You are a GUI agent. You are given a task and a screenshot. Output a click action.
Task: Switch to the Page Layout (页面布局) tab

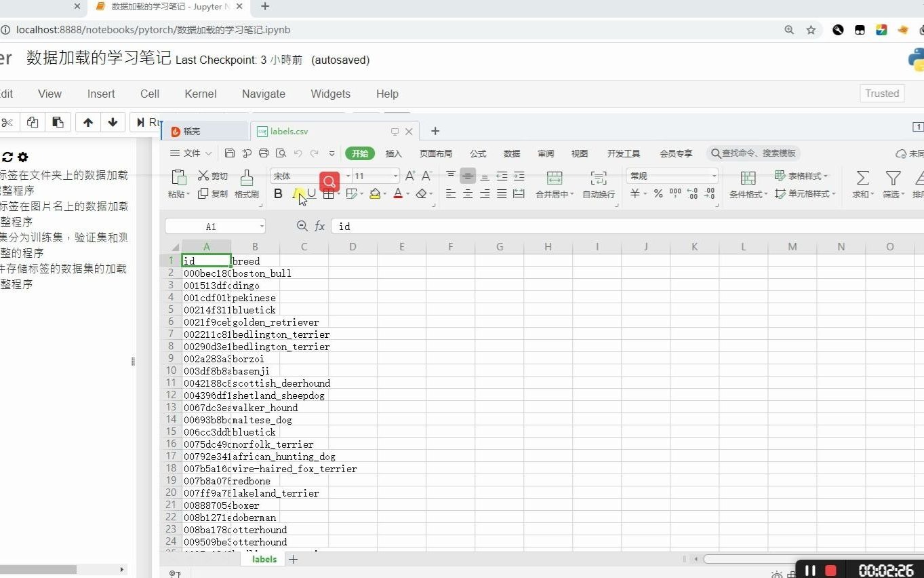tap(436, 153)
